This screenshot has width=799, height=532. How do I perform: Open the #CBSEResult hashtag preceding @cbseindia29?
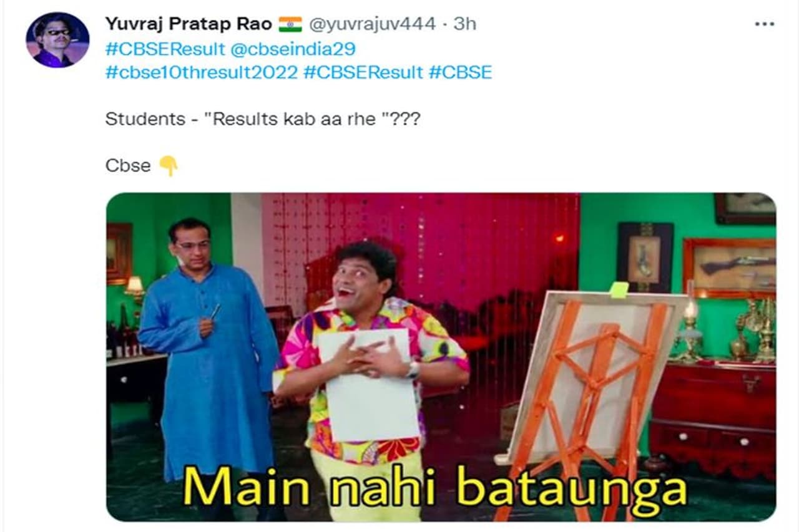tap(165, 49)
